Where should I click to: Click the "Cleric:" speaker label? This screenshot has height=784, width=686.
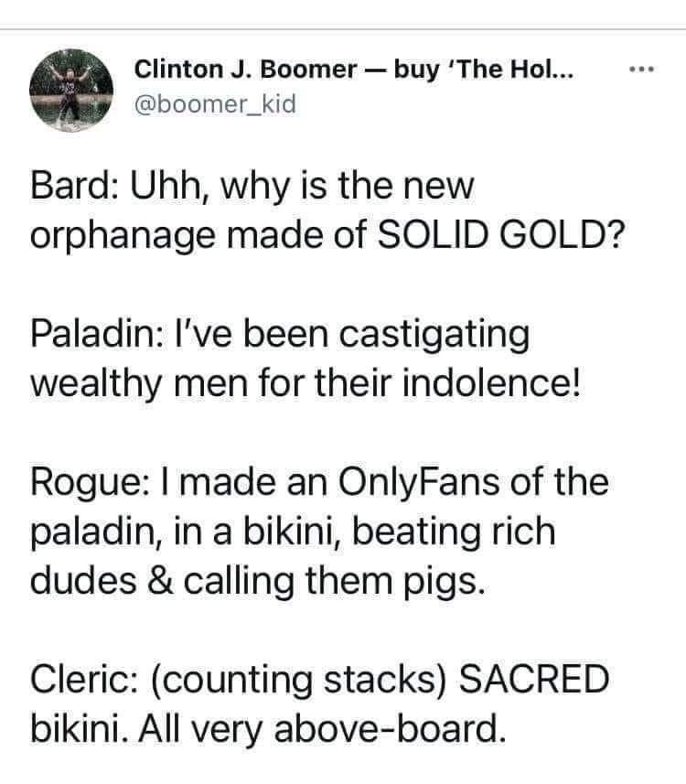(x=86, y=680)
